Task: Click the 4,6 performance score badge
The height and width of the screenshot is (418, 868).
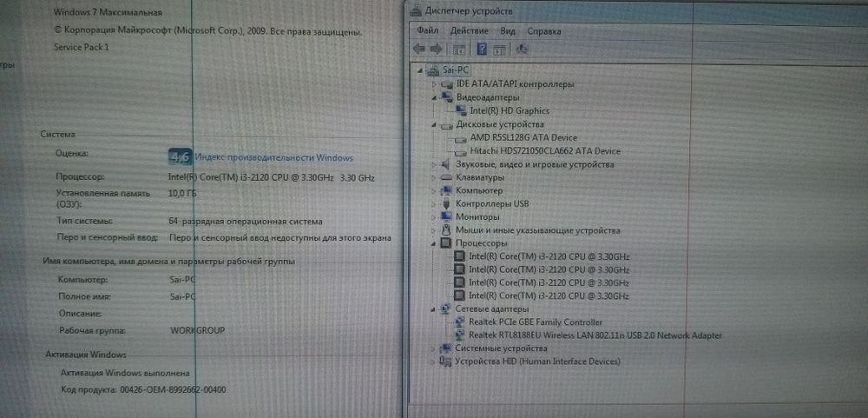Action: click(x=180, y=157)
